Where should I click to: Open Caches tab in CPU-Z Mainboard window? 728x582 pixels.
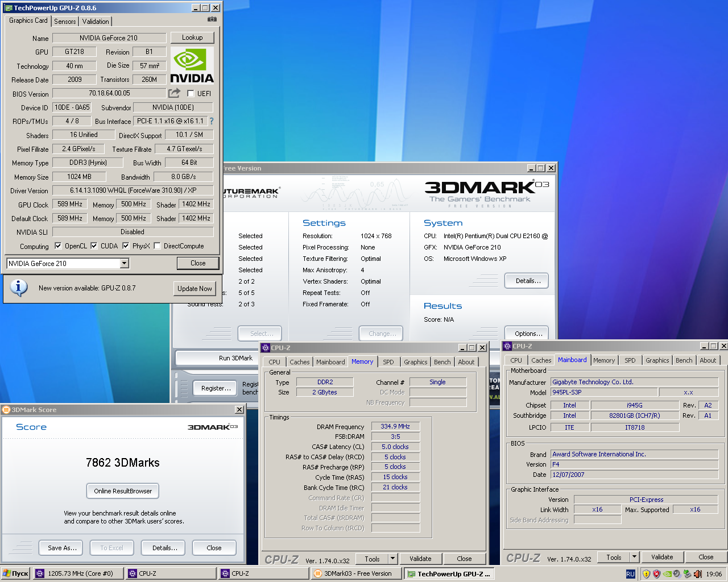(x=541, y=360)
